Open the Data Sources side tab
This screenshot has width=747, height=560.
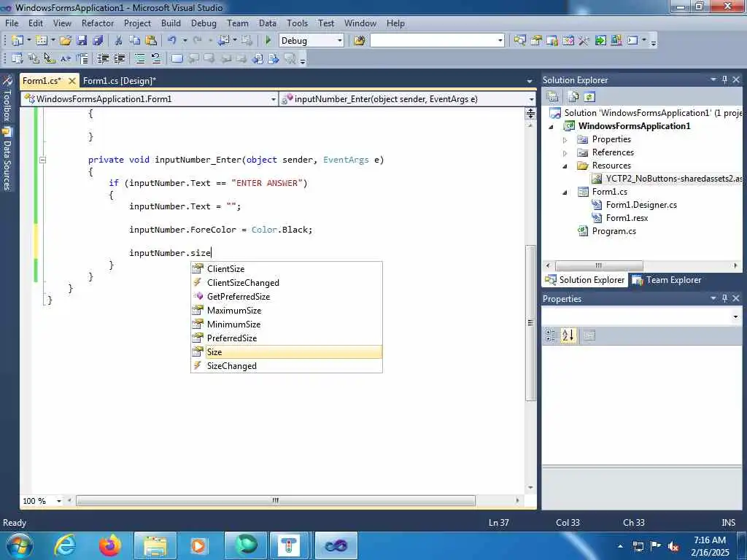pos(7,160)
